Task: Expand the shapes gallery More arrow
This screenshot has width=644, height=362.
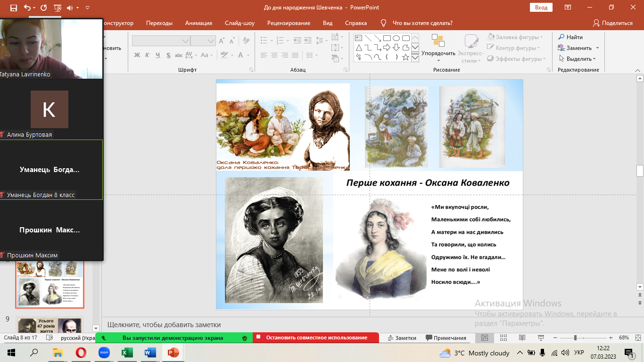Action: 415,58
